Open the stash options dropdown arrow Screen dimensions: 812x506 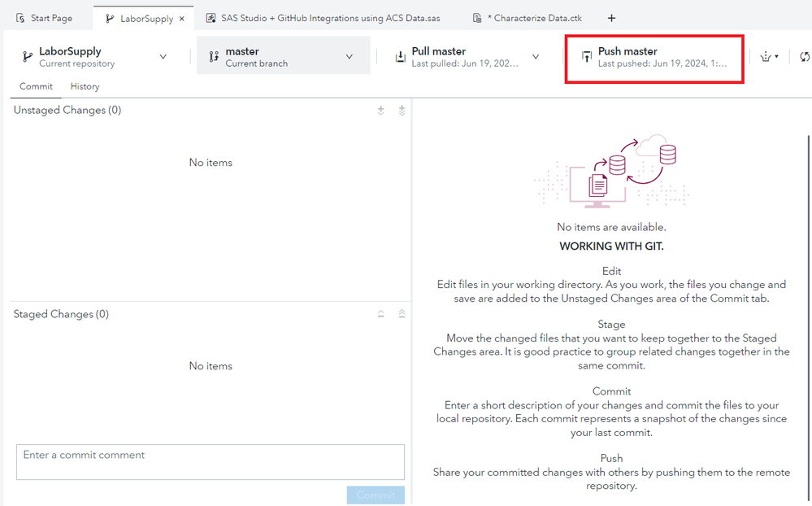777,57
